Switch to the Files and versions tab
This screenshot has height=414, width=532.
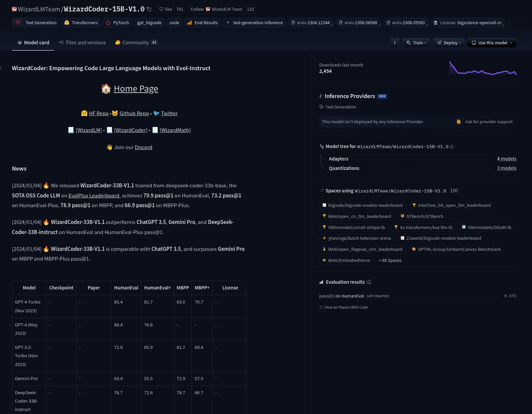[x=82, y=43]
